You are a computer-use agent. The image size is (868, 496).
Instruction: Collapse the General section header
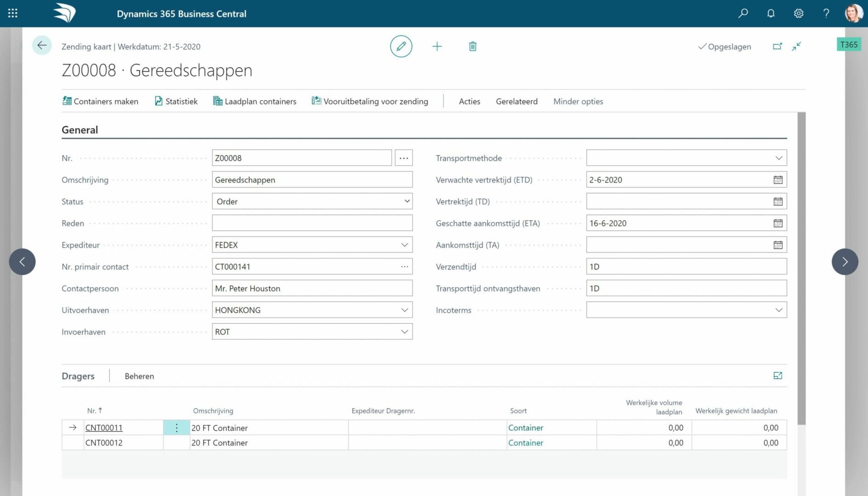click(x=79, y=130)
